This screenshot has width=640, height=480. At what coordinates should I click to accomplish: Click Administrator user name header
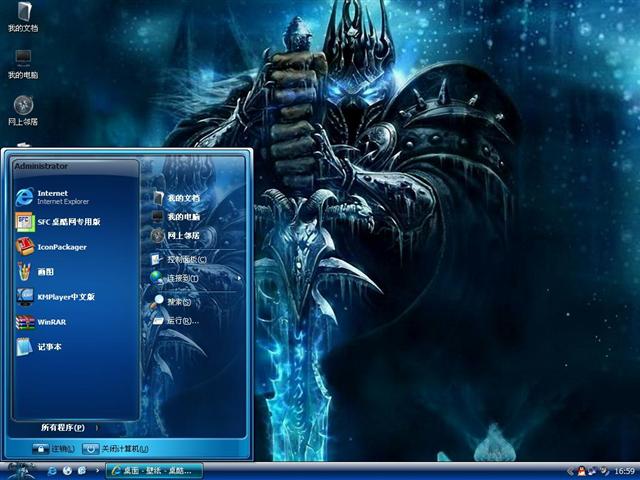(41, 166)
